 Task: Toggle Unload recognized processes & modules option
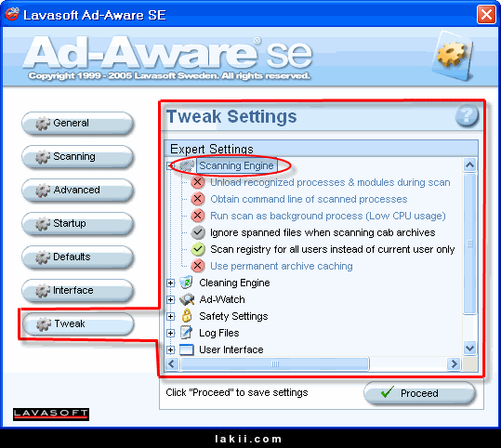click(198, 182)
